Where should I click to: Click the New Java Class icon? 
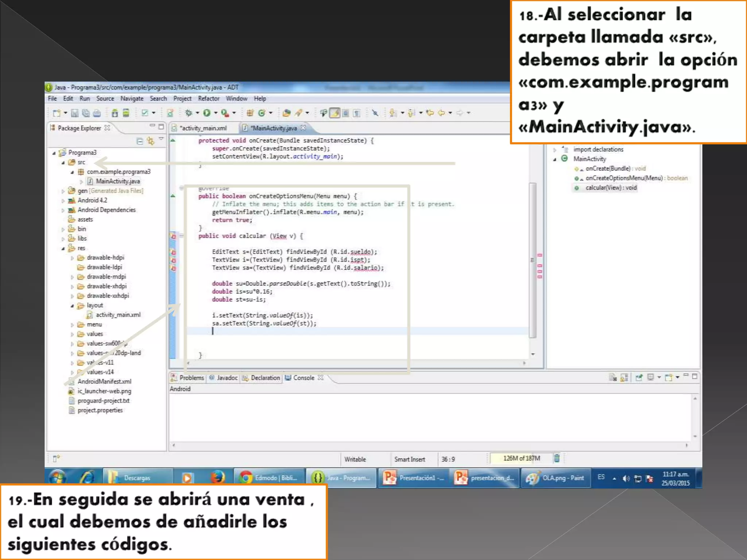point(262,113)
